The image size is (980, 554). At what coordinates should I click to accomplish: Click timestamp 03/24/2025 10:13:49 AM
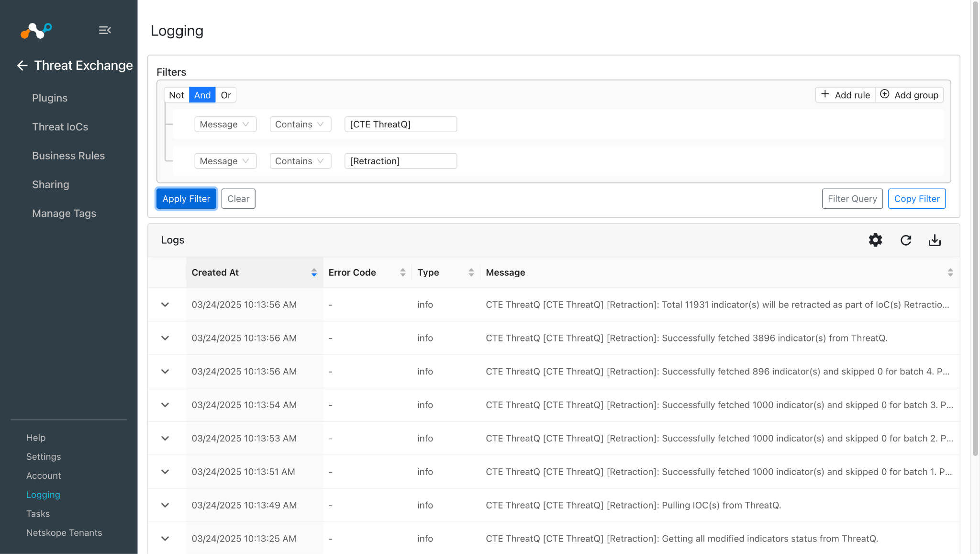[244, 505]
